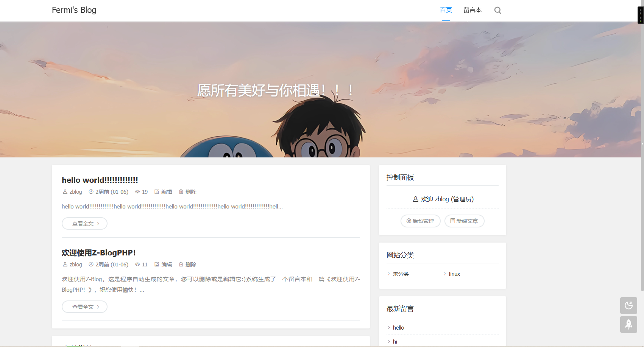Expand the linux category

(x=454, y=274)
